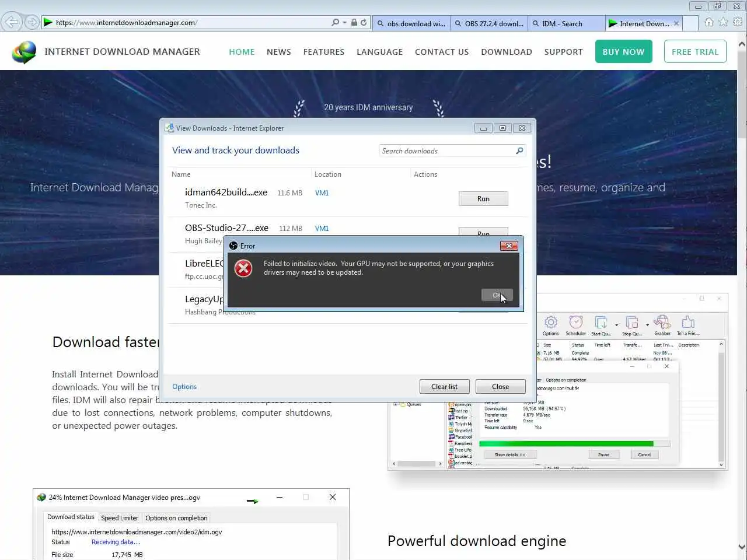747x560 pixels.
Task: Click the Close button in View Downloads
Action: coord(500,387)
